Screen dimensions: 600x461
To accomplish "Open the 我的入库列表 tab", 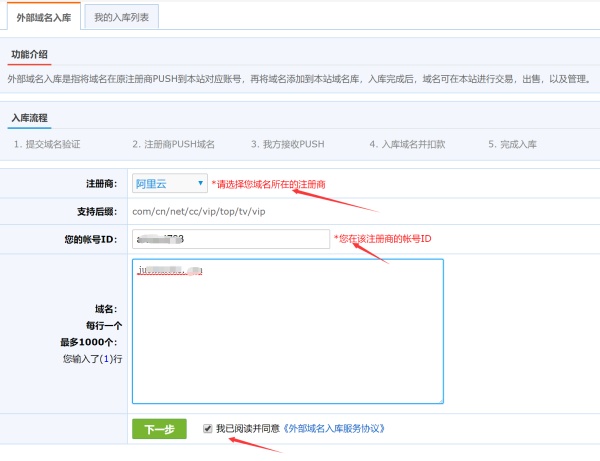I will tap(121, 17).
